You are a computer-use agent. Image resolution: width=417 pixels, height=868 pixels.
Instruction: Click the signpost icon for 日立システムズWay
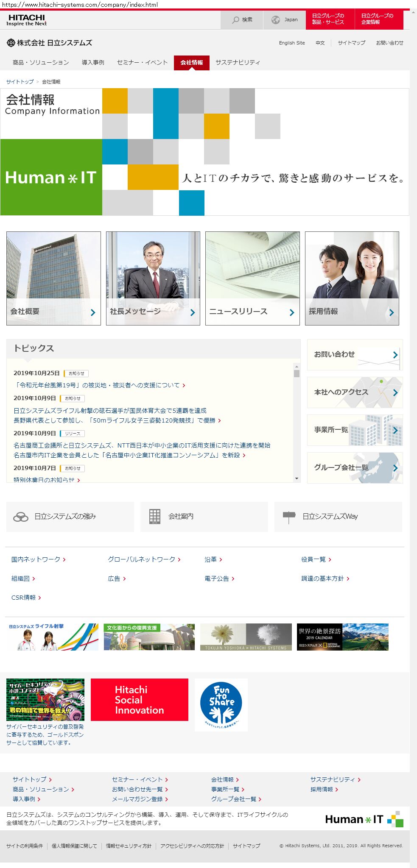[289, 517]
